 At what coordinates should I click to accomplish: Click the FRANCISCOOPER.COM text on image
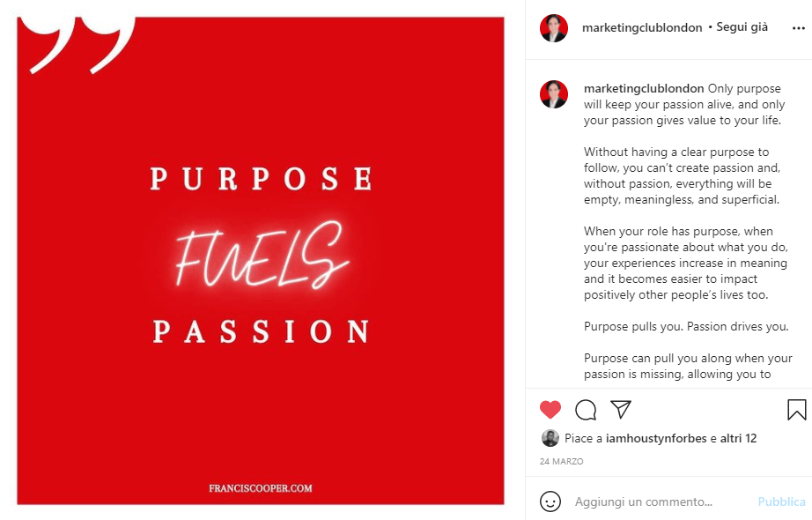pyautogui.click(x=261, y=488)
